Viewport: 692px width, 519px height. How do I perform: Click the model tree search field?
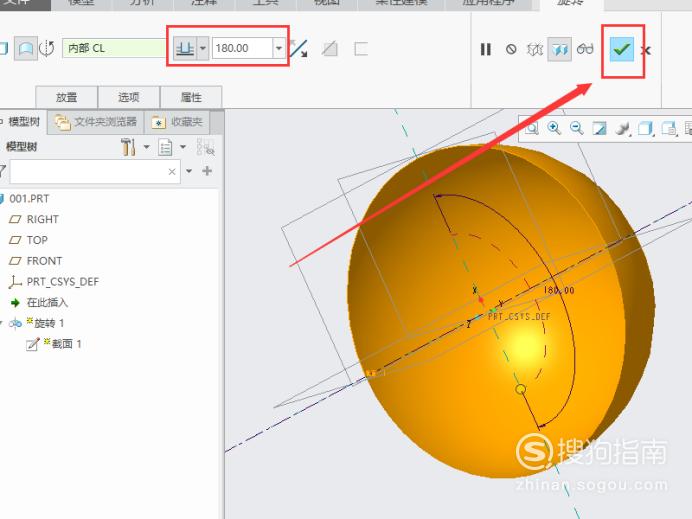point(95,171)
